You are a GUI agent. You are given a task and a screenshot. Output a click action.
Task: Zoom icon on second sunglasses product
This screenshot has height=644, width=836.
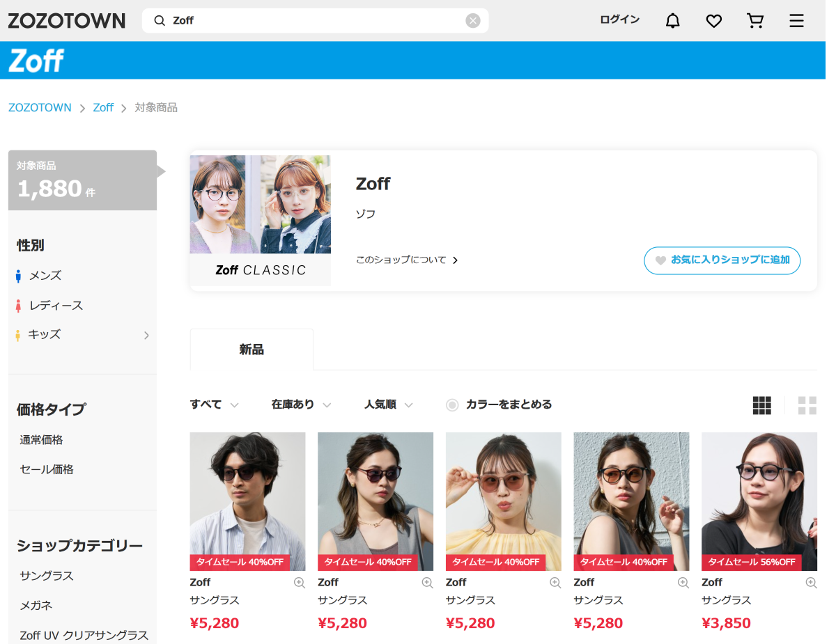coord(428,583)
